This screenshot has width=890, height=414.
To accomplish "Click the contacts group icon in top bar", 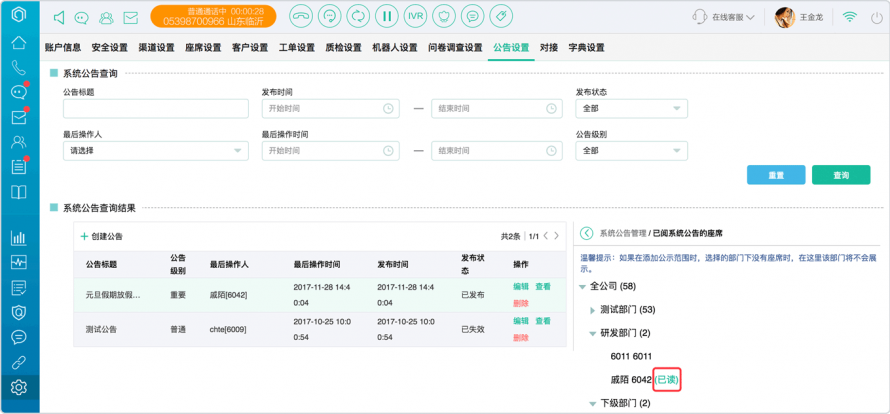I will [x=106, y=18].
